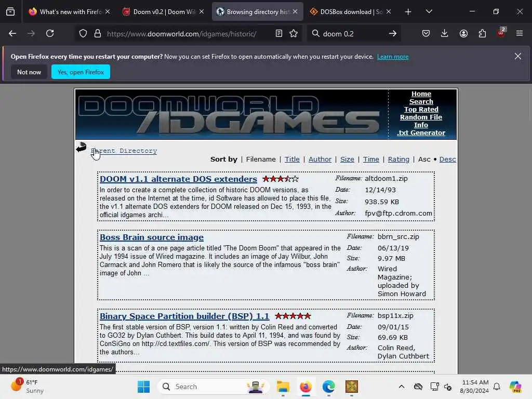Open the Save to Pocket icon

pos(426,33)
